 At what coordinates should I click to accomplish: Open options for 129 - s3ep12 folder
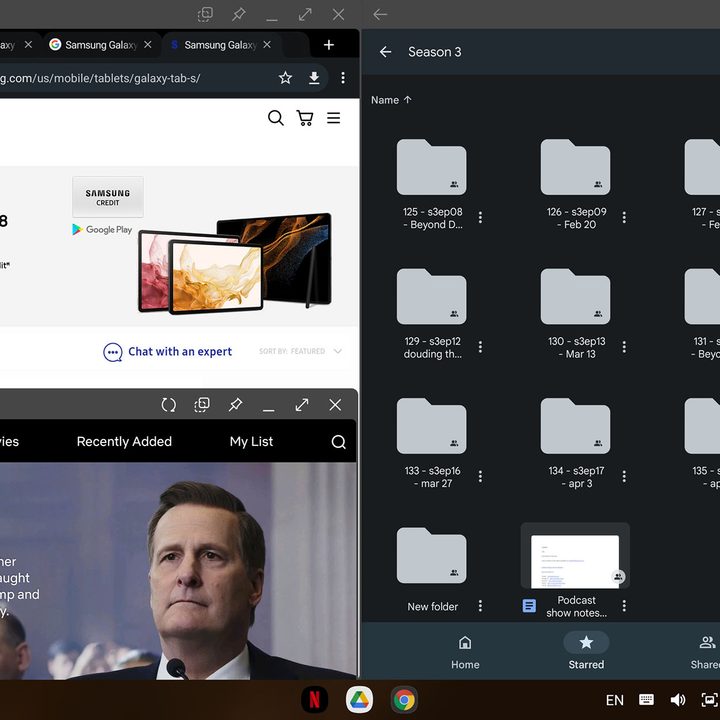(x=480, y=347)
